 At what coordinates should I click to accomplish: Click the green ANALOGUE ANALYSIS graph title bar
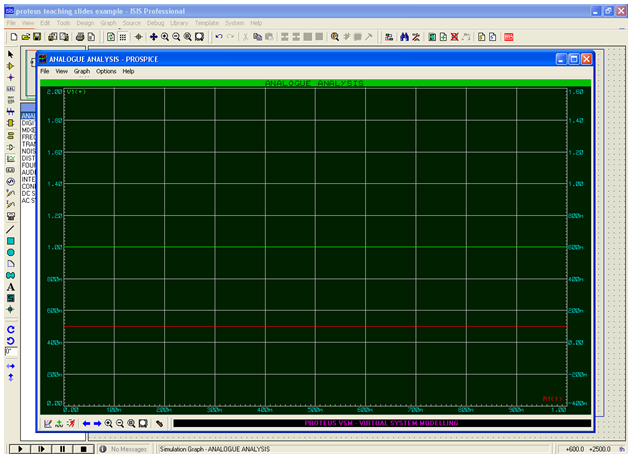[314, 84]
